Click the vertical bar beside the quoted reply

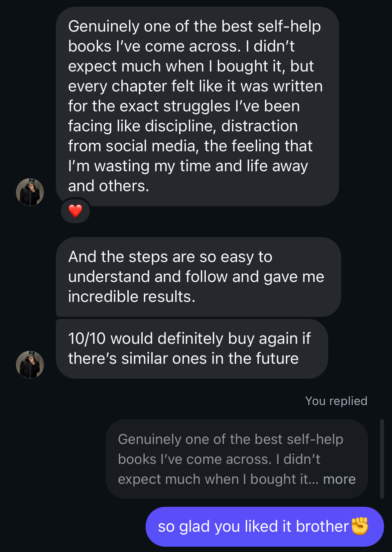pos(382,459)
